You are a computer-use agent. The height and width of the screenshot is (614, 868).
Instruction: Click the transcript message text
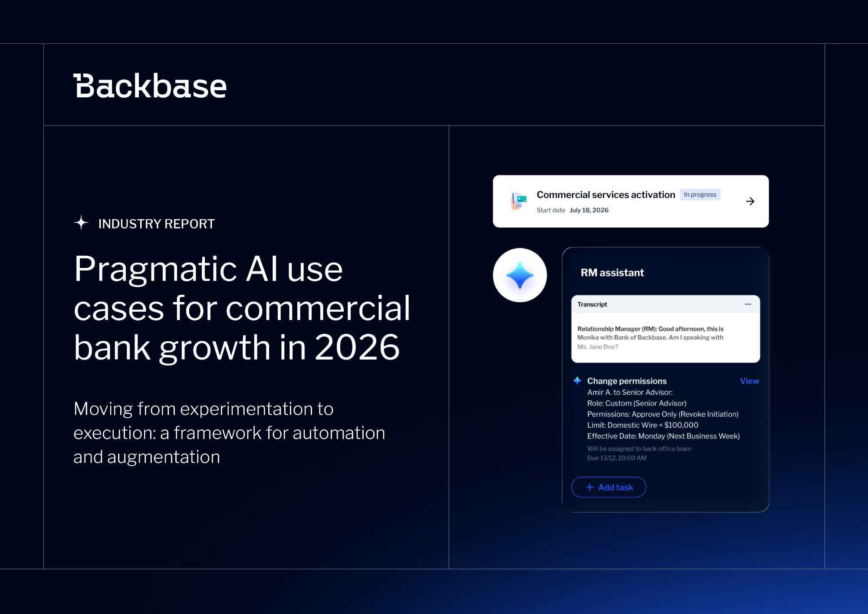click(650, 337)
